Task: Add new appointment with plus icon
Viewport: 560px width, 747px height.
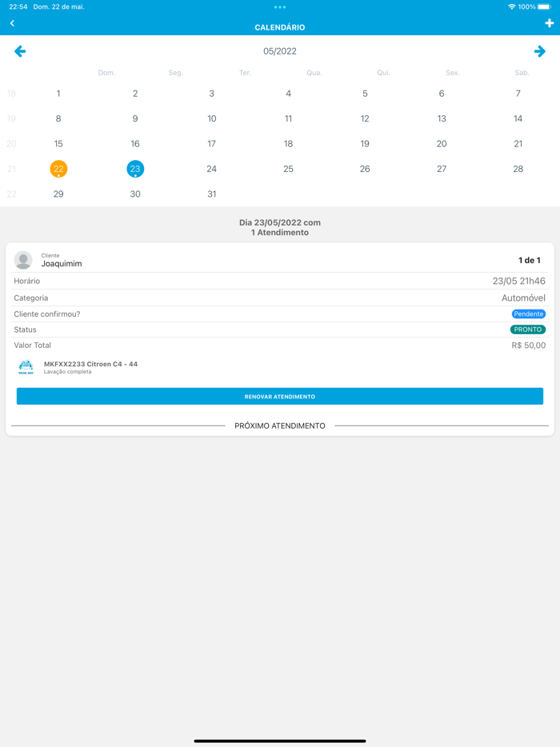Action: [549, 23]
